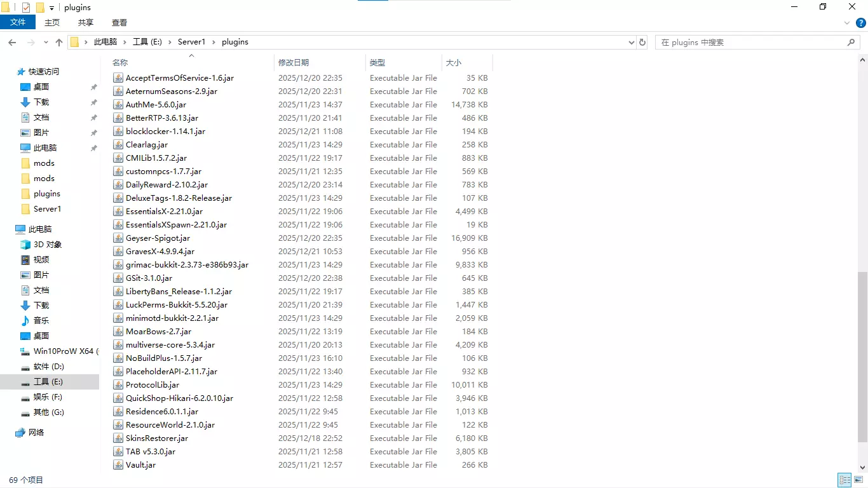Open the 查看 ribbon tab
The image size is (868, 488).
coord(119,22)
